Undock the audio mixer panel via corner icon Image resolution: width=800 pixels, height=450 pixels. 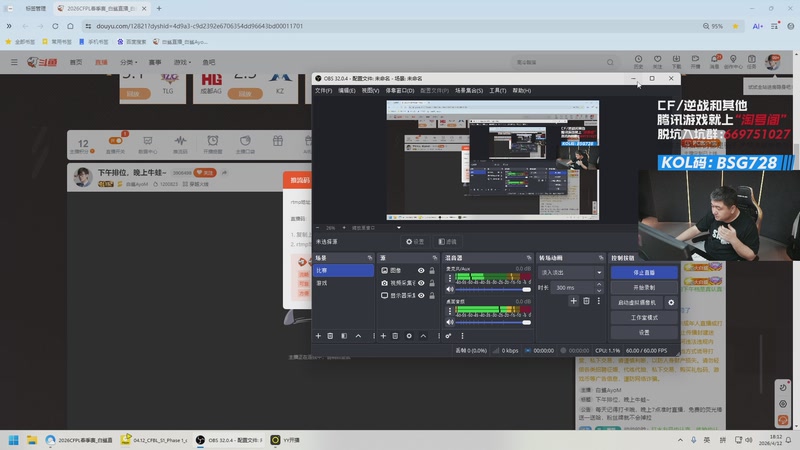click(529, 258)
